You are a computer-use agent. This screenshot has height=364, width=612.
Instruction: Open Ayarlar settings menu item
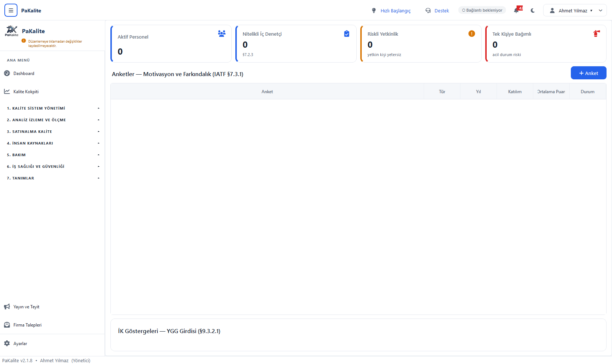click(x=52, y=343)
